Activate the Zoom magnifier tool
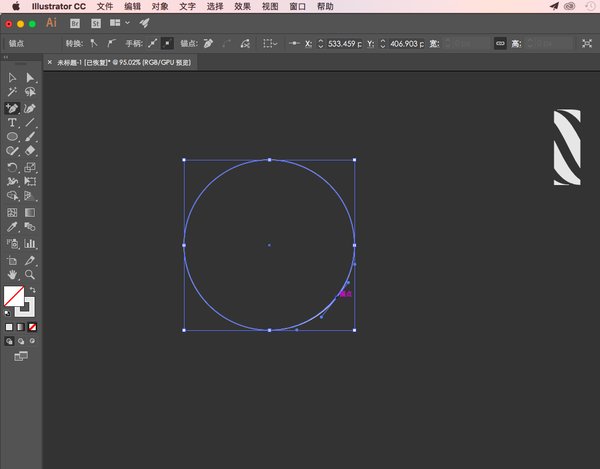The image size is (600, 469). coord(30,274)
